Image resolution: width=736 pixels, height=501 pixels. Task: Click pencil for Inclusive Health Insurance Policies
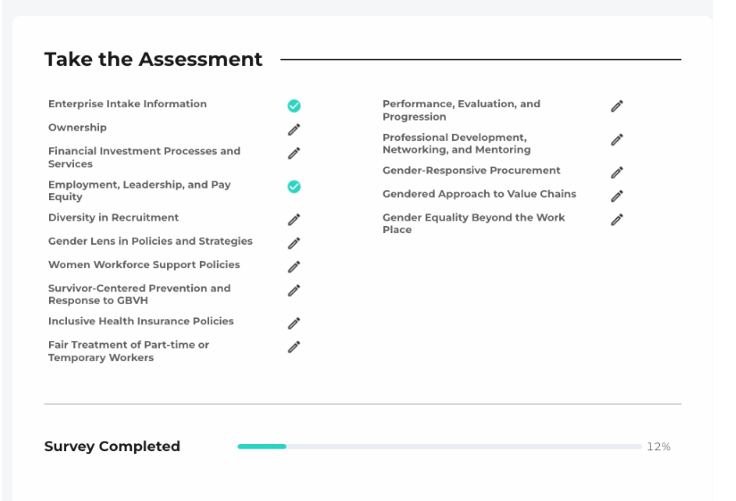click(294, 323)
